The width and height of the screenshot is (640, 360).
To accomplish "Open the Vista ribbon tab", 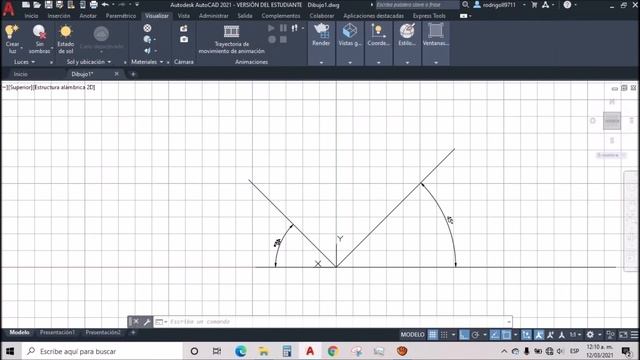I will tap(184, 16).
